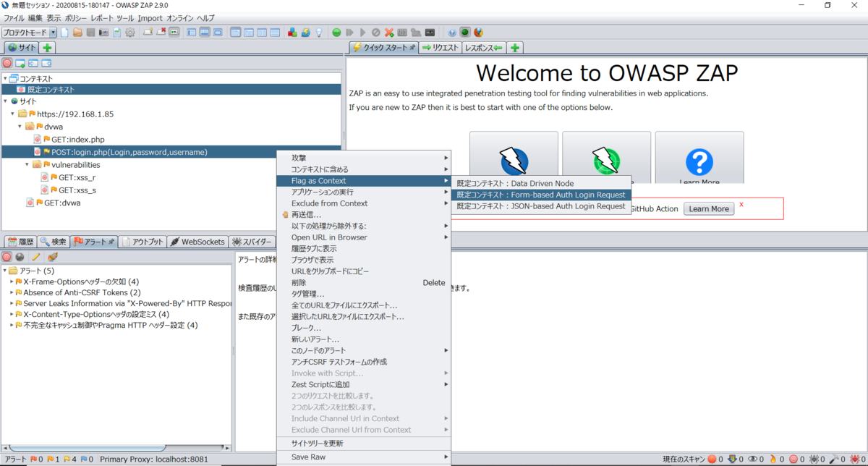The width and height of the screenshot is (868, 466).
Task: Click the gray globe icon in Alerts toolbar
Action: coord(20,257)
